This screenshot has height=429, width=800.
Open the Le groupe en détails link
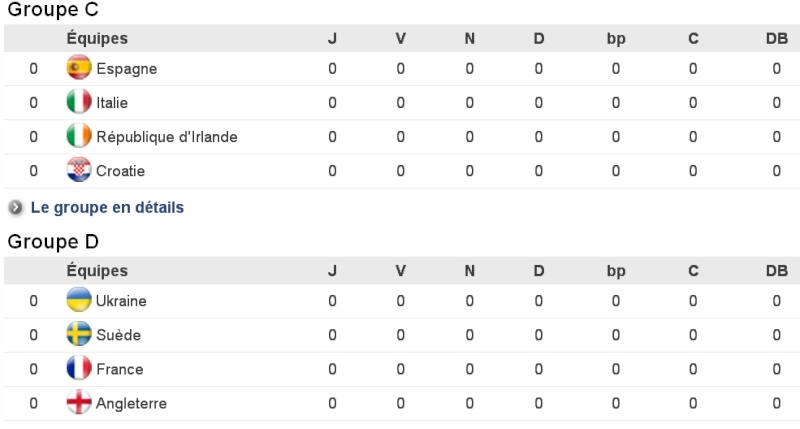(x=107, y=208)
